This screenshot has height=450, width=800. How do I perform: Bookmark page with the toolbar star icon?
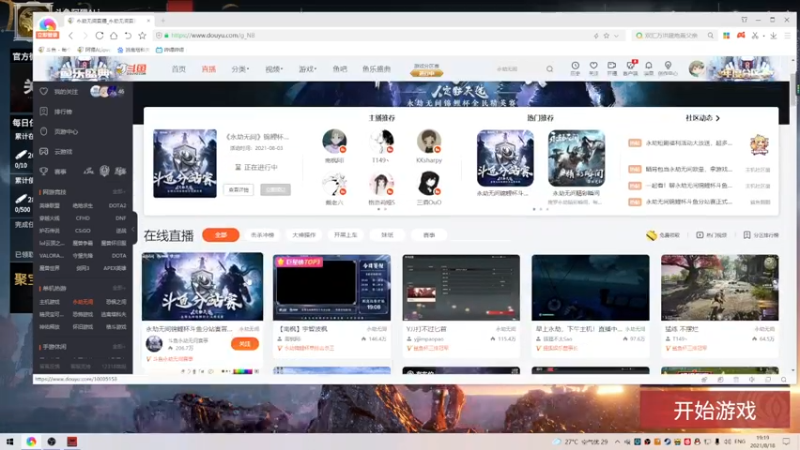click(x=142, y=35)
